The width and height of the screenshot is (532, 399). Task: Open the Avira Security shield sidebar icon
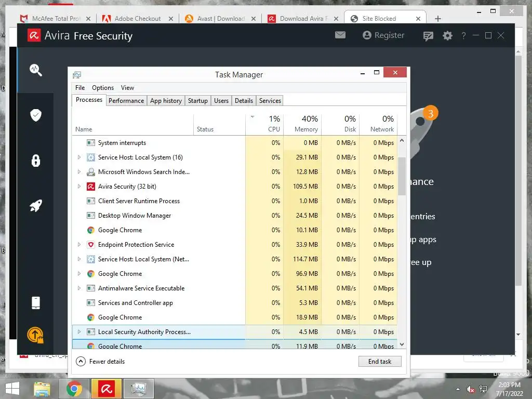coord(36,115)
